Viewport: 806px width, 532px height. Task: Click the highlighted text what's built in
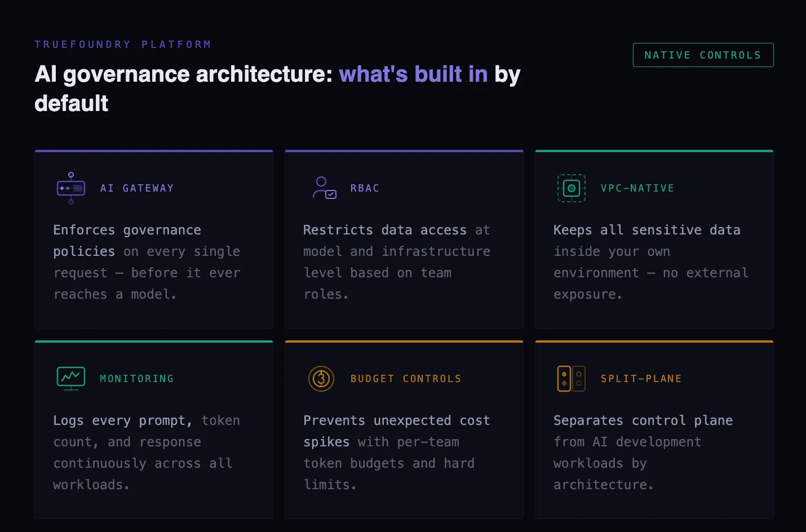(x=413, y=74)
